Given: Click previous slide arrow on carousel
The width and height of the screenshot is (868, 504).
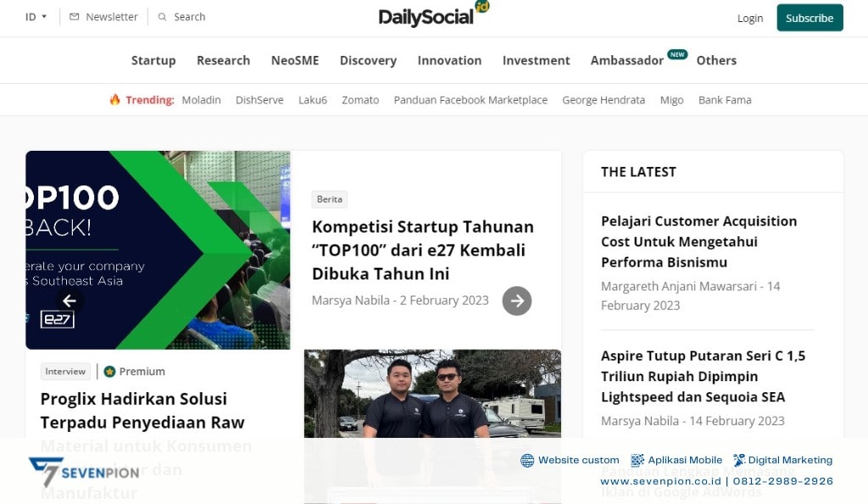Looking at the screenshot, I should point(70,301).
